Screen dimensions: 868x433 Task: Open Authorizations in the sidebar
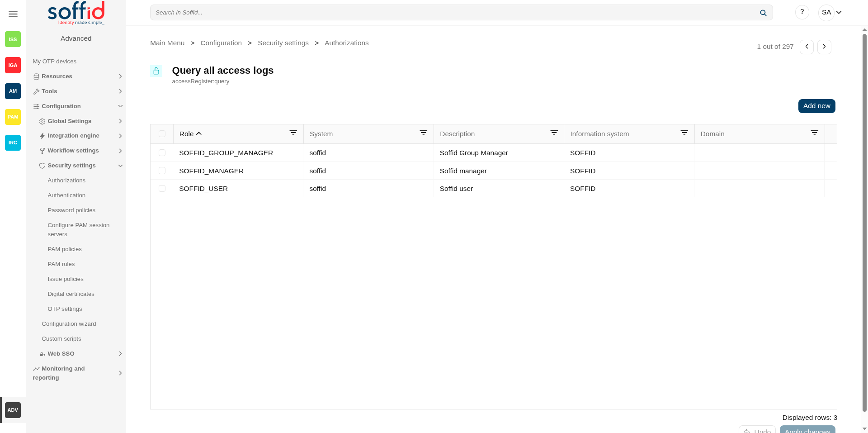tap(66, 181)
